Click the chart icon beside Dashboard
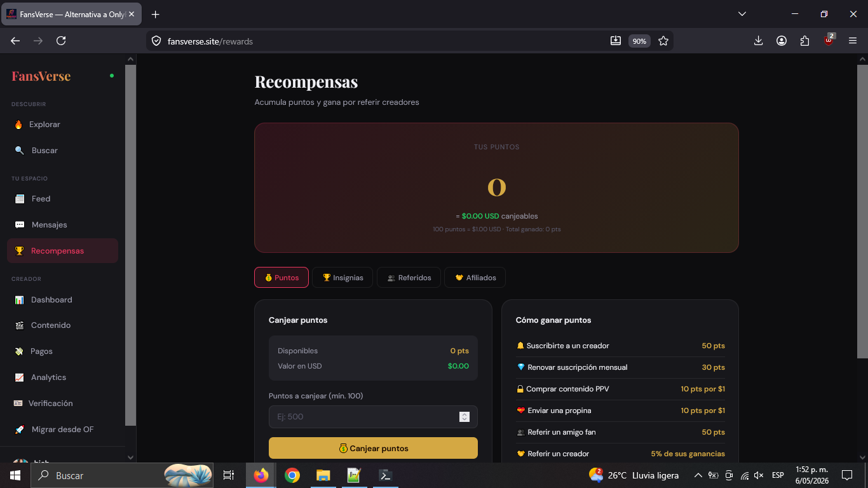The width and height of the screenshot is (868, 488). tap(19, 300)
